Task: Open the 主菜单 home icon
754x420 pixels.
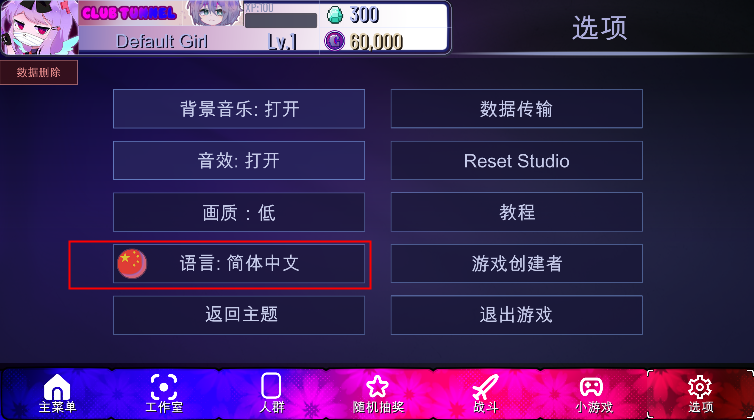Action: click(x=57, y=387)
